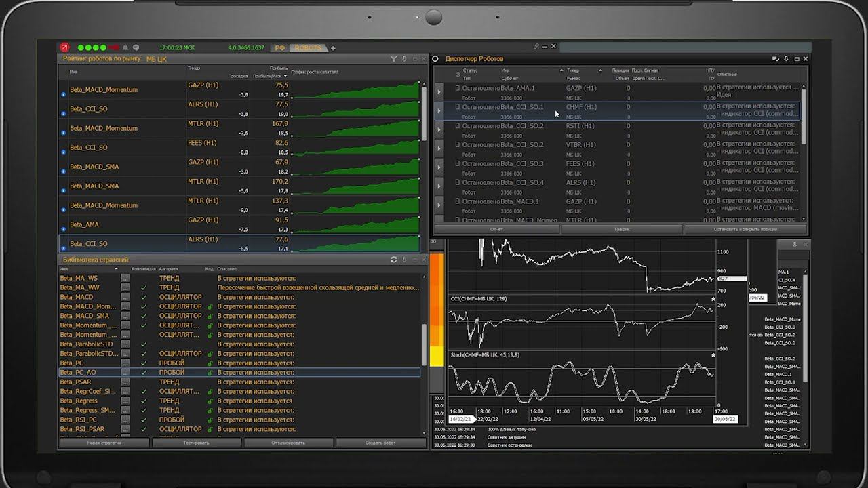Click the Создать робот button
Screen dimensions: 868x488
tap(380, 443)
